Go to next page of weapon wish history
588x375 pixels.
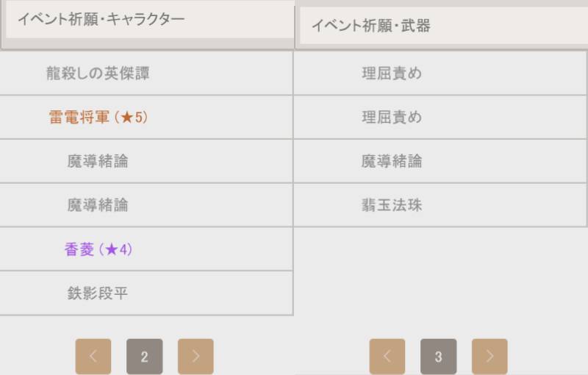coord(490,356)
